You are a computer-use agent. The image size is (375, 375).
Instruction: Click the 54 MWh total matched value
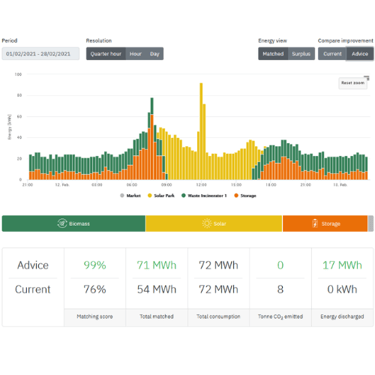(x=156, y=289)
